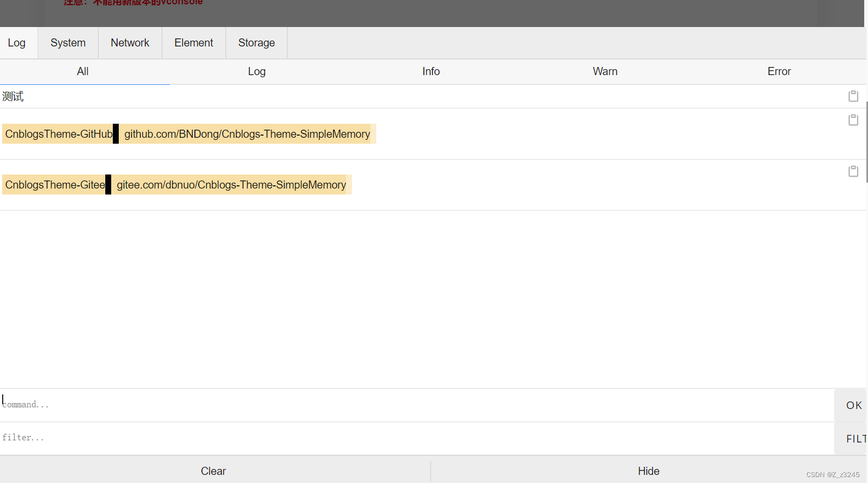Filter to Info level messages

431,71
